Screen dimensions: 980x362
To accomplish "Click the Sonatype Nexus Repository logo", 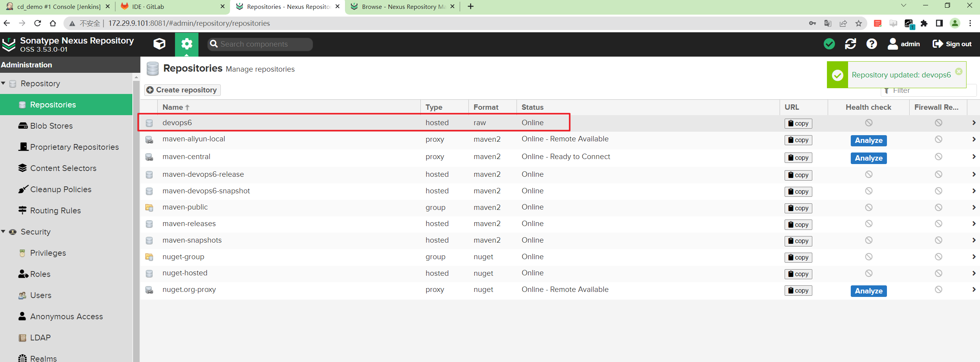I will click(9, 44).
